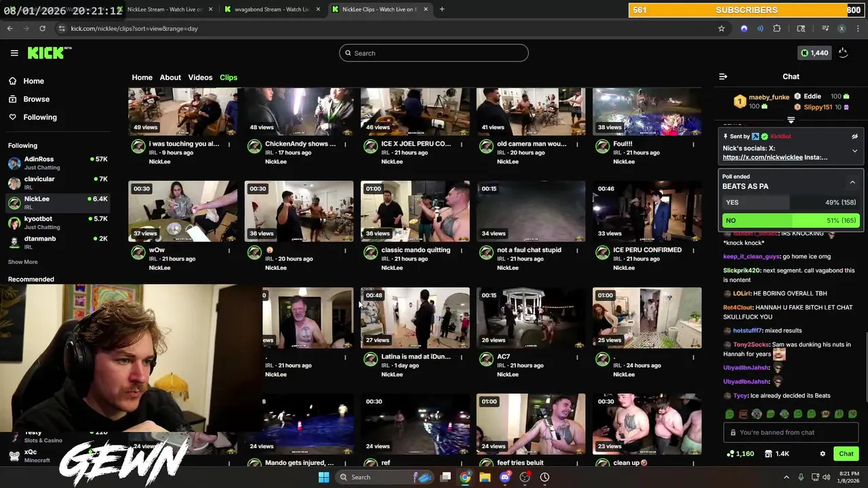Screen dimensions: 868x488
Task: Expand the pinned Nick's socials message
Action: (854, 151)
